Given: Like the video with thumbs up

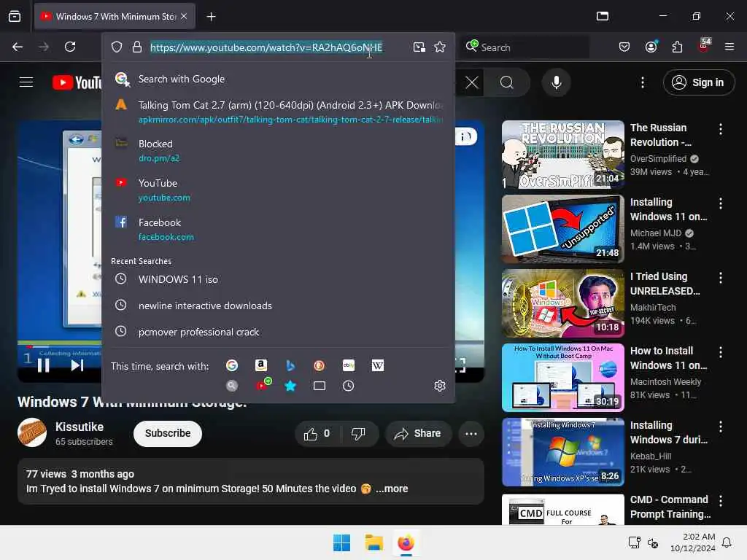Looking at the screenshot, I should (317, 433).
